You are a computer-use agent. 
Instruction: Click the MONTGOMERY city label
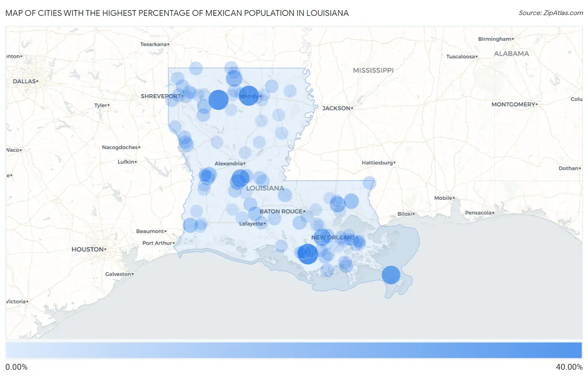[x=514, y=105]
